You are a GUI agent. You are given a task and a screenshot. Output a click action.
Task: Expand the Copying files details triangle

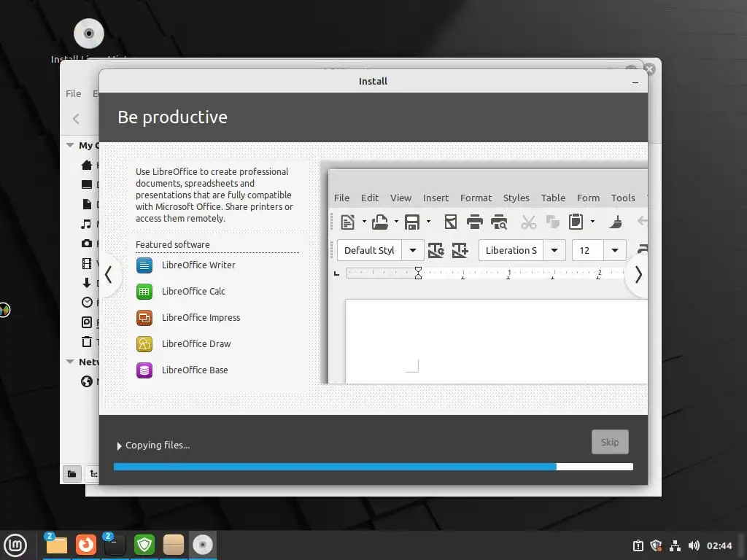pos(119,446)
